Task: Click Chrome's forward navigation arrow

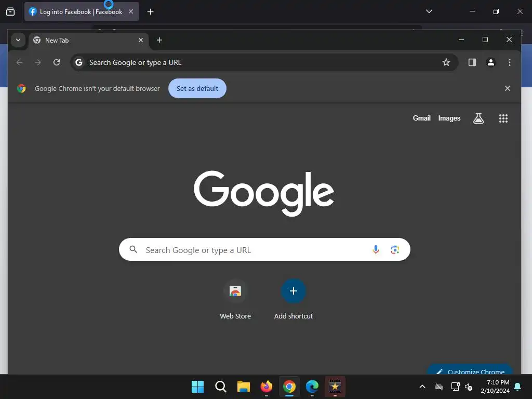Action: coord(38,62)
